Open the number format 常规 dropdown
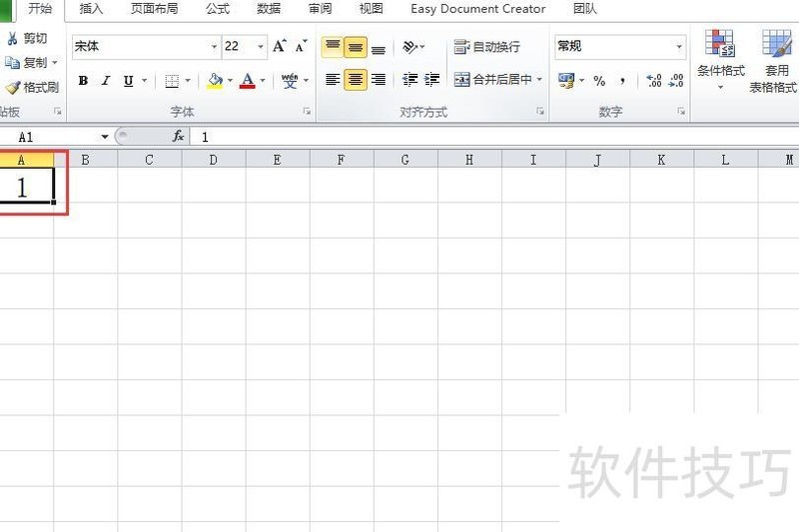This screenshot has width=799, height=532. (679, 46)
